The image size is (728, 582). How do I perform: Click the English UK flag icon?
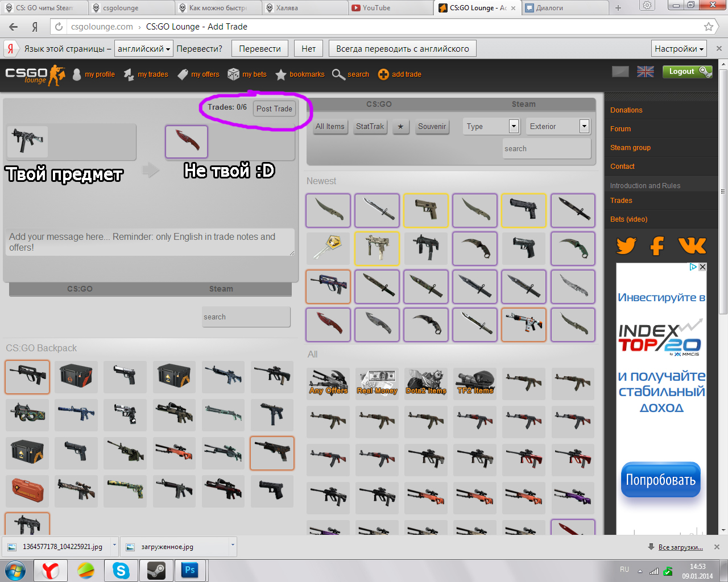tap(645, 72)
